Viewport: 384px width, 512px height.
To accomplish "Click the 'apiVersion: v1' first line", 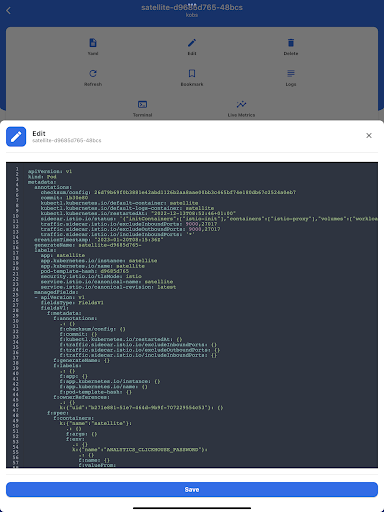I will 50,171.
